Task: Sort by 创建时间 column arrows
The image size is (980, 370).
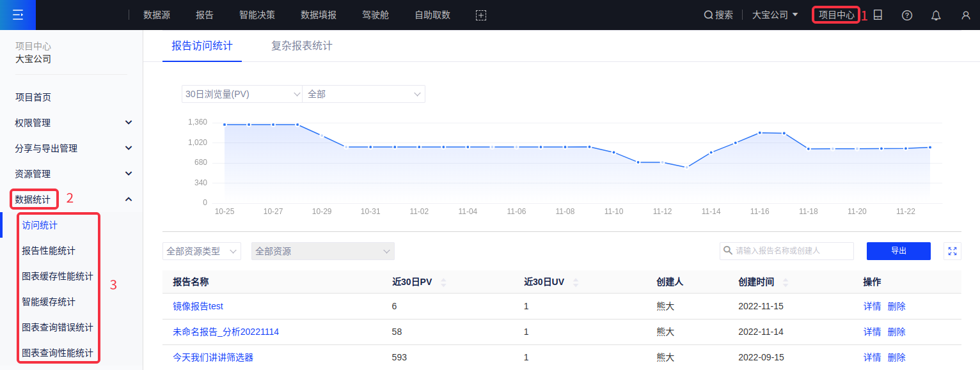Action: coord(785,282)
